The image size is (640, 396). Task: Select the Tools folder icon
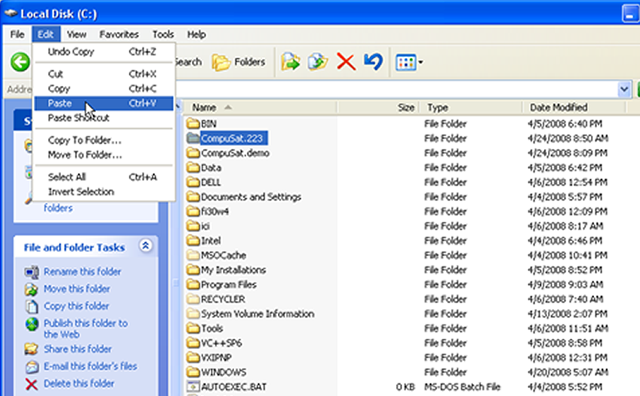(x=193, y=328)
